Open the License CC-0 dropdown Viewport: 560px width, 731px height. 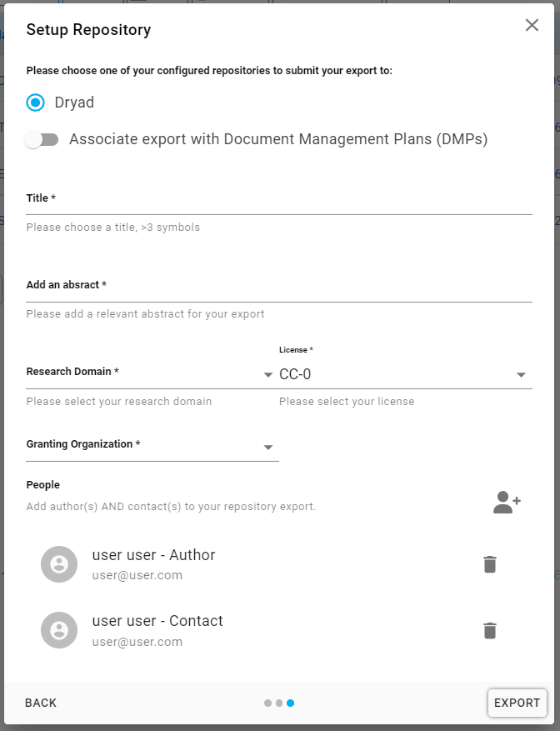tap(406, 374)
